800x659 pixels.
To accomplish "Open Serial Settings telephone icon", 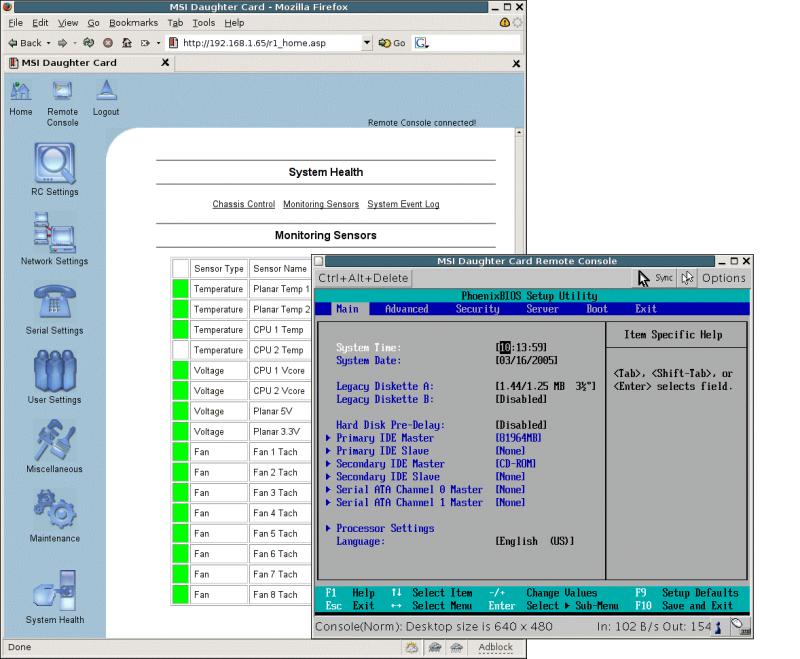I will [55, 302].
